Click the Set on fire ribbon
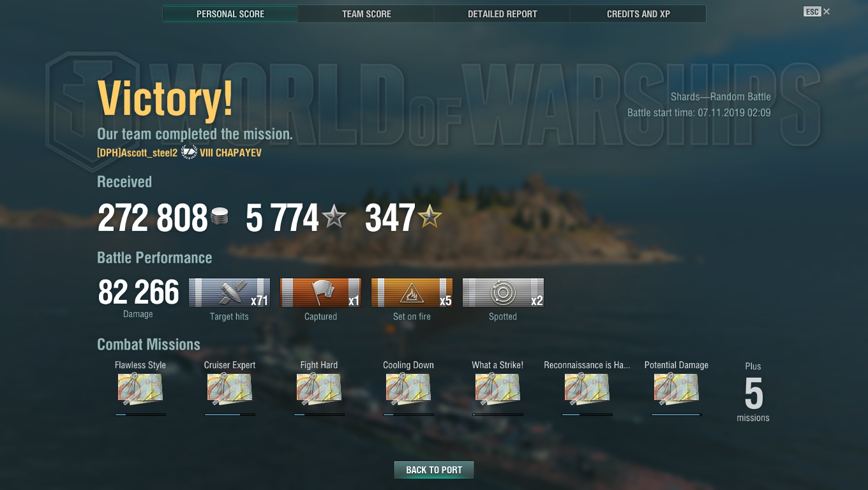This screenshot has width=868, height=490. click(412, 292)
